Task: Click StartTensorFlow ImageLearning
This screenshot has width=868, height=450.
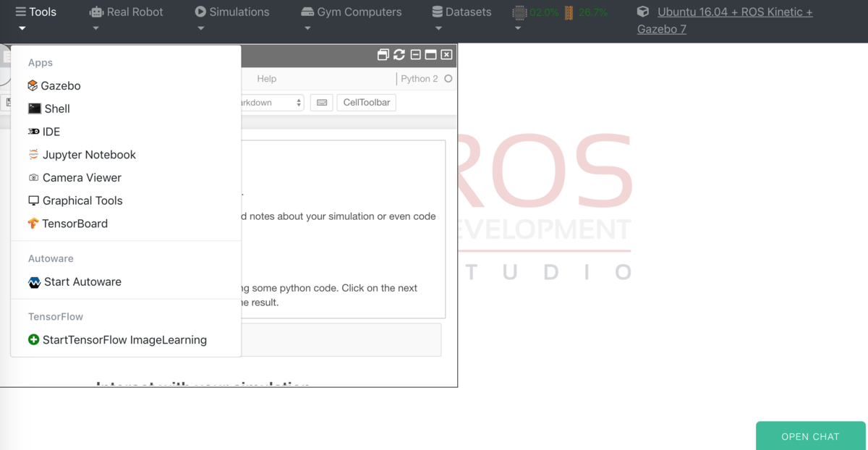Action: (x=125, y=339)
